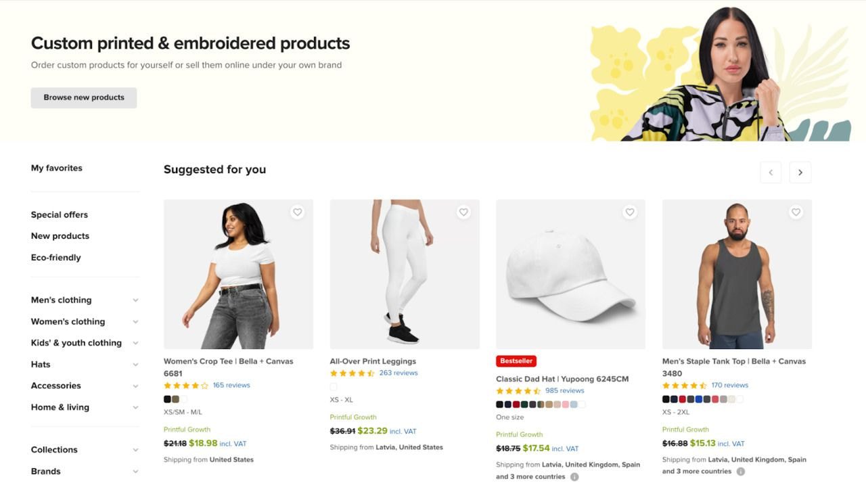This screenshot has height=504, width=866.
Task: Toggle favorite heart on Classic Dad Hat
Action: coord(630,212)
